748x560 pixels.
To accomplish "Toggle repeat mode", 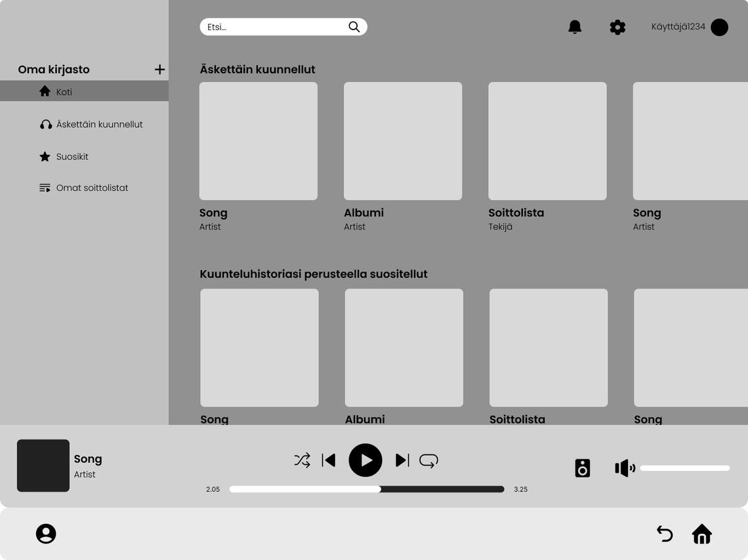I will pyautogui.click(x=429, y=460).
